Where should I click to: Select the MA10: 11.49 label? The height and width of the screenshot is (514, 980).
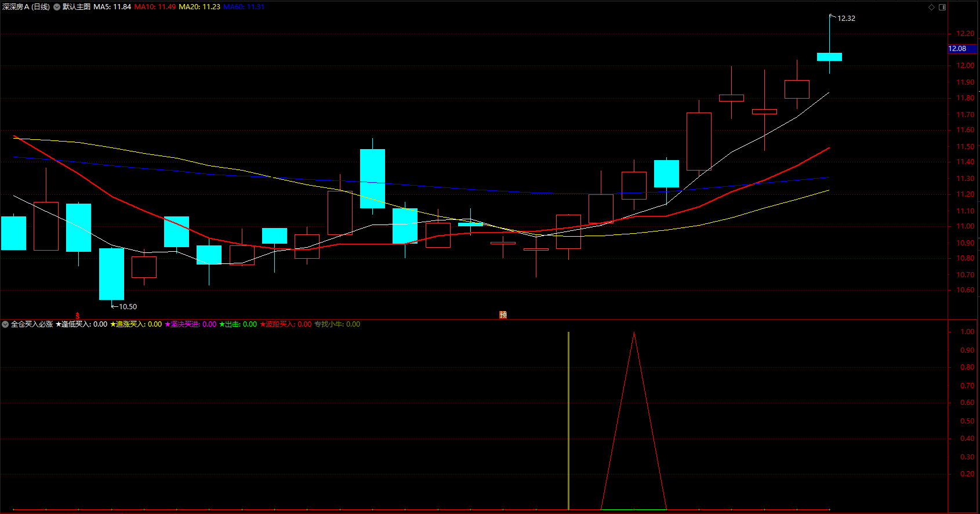click(155, 7)
